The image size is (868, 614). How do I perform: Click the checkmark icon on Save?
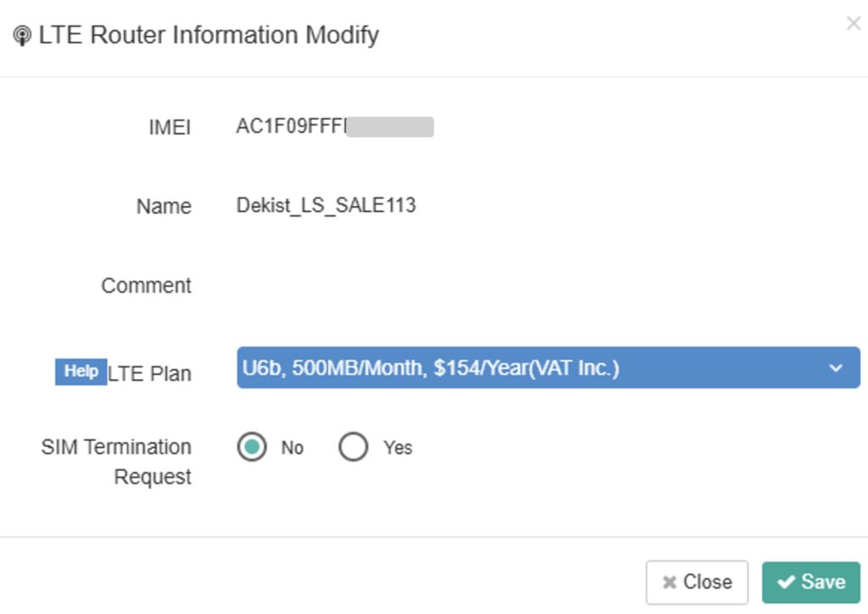click(x=786, y=583)
